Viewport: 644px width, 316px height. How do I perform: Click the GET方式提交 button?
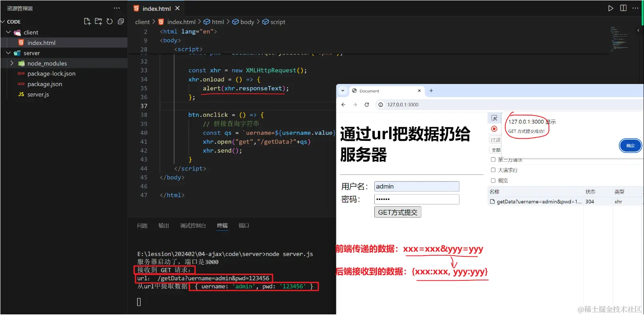tap(398, 212)
